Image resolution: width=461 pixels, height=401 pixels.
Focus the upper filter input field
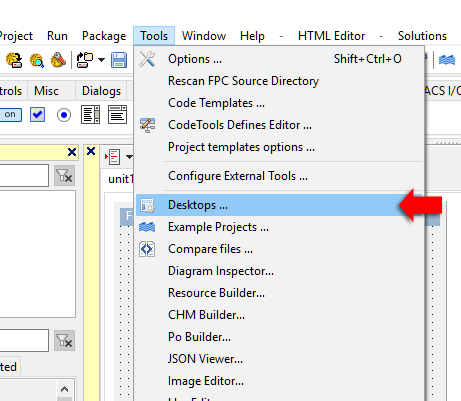click(x=24, y=175)
